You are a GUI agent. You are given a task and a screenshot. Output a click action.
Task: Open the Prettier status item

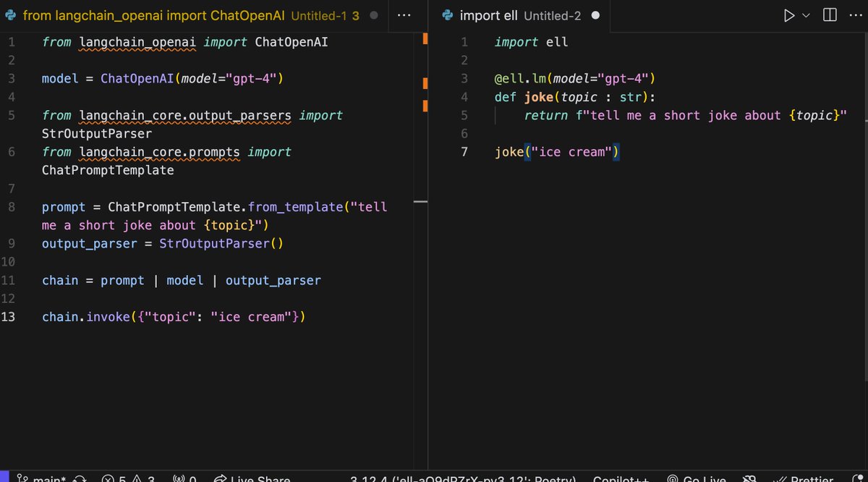804,478
